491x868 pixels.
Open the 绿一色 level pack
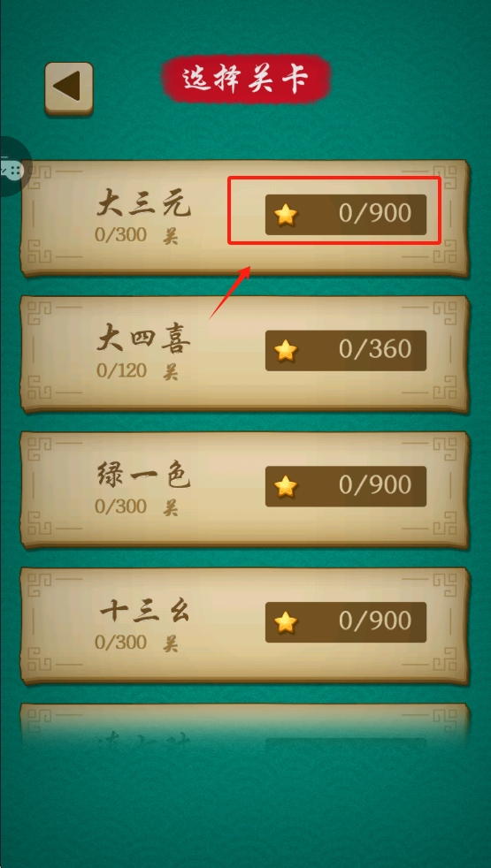coord(245,490)
